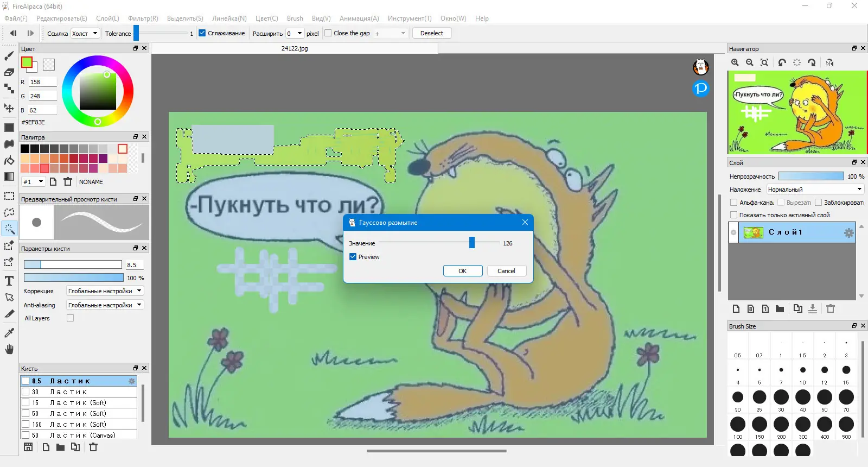Select the Eraser tool in the left toolbar
Viewport: 868px width, 467px height.
point(9,72)
